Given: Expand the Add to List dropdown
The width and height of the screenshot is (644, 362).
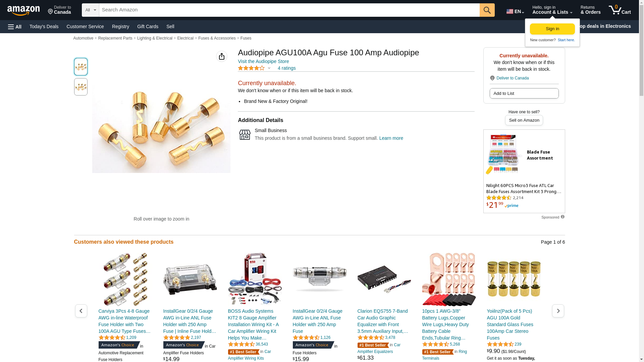Looking at the screenshot, I should pos(524,94).
